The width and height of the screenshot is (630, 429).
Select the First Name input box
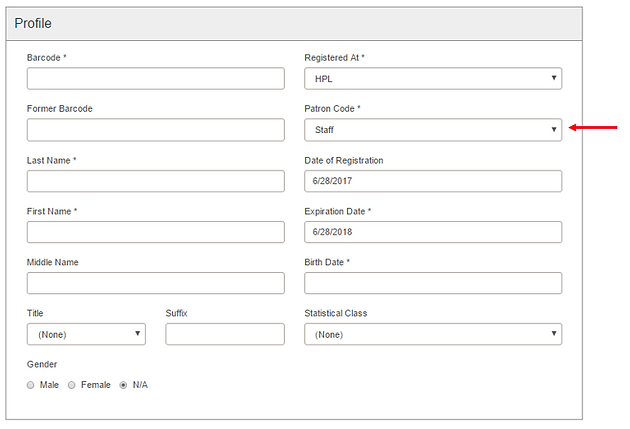(155, 232)
